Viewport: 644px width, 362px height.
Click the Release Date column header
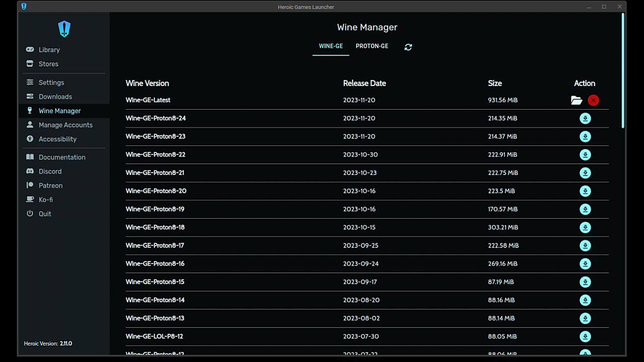[x=364, y=83]
